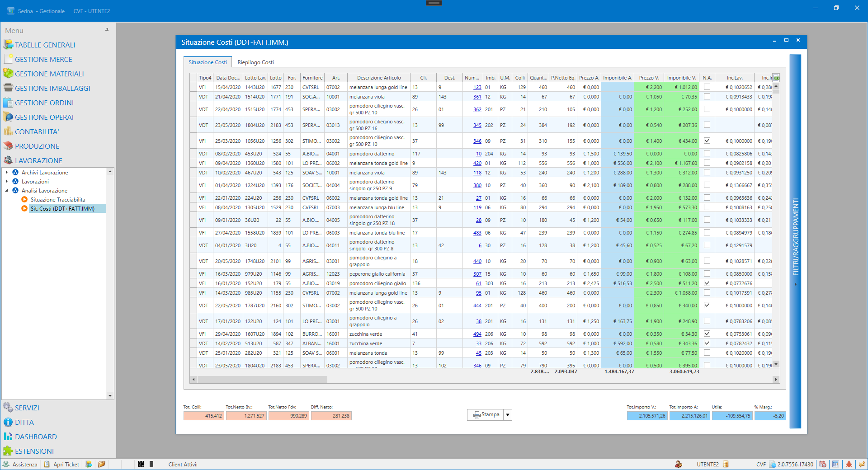This screenshot has height=470, width=868.
Task: Check N.A. checkbox for lotto 453U20 row
Action: click(707, 153)
